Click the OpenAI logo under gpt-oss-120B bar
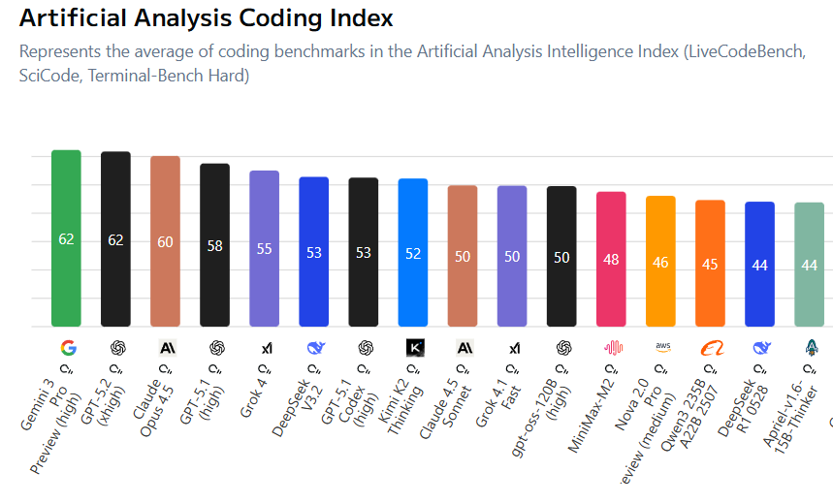 563,348
